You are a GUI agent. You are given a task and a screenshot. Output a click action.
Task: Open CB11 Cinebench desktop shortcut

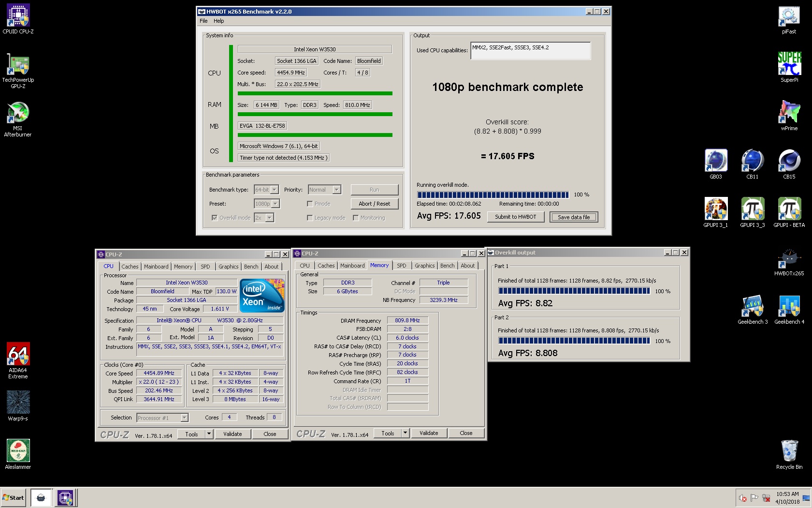point(752,164)
